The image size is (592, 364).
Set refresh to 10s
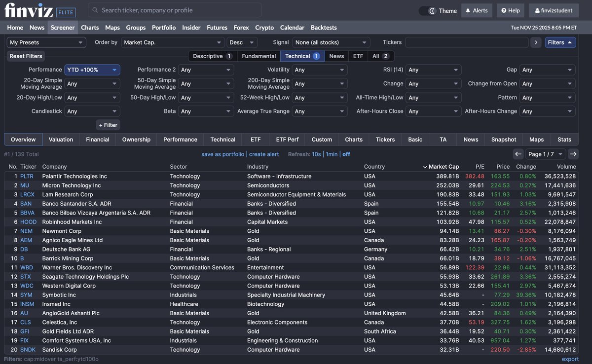pos(316,154)
